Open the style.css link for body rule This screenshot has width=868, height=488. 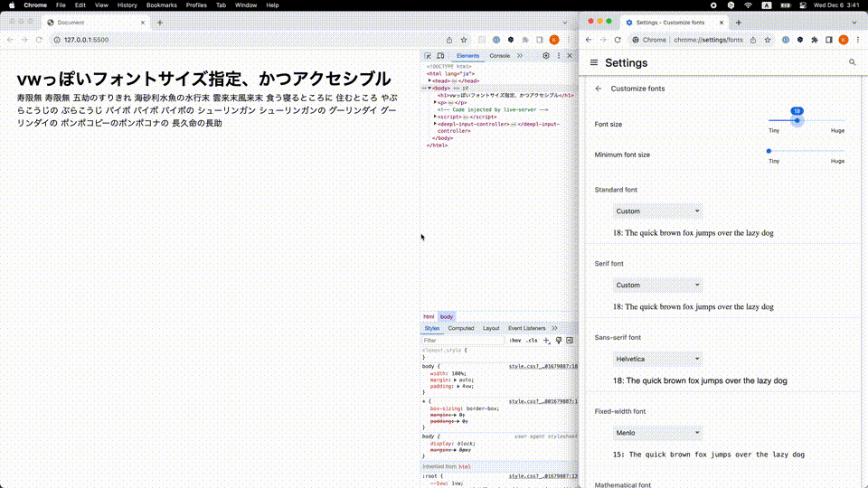[x=542, y=366]
